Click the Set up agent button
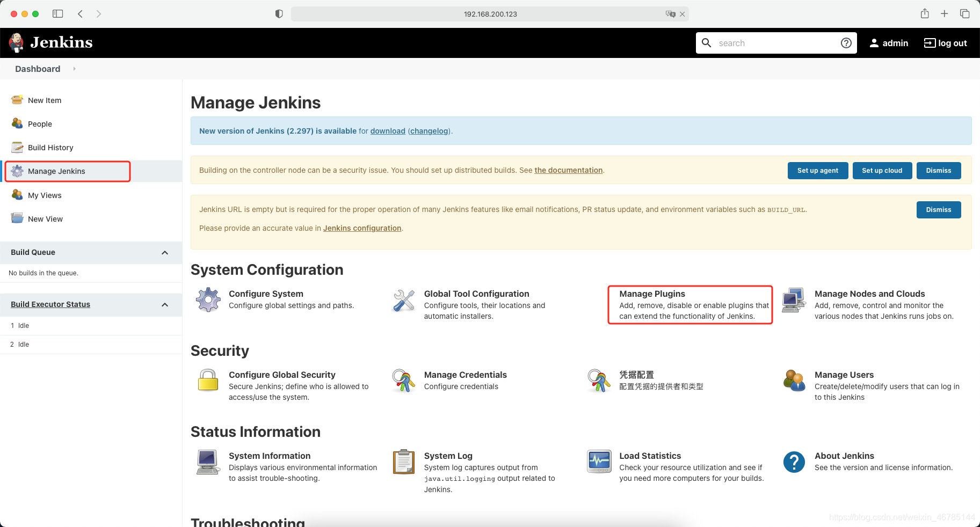The image size is (980, 527). (818, 171)
